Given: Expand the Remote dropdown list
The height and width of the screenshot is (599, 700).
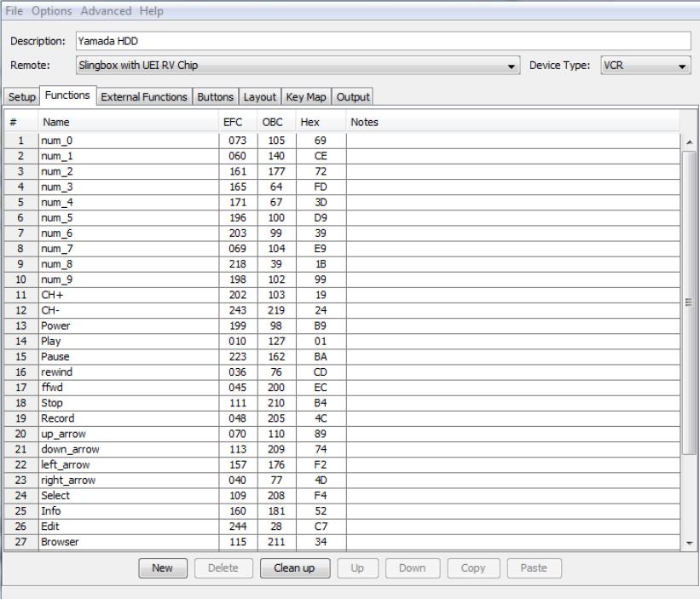Looking at the screenshot, I should click(x=512, y=66).
